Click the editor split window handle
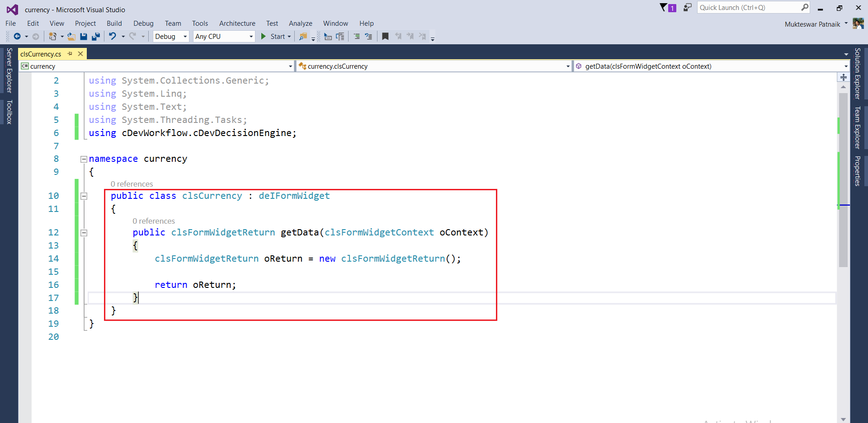This screenshot has height=423, width=868. click(844, 77)
